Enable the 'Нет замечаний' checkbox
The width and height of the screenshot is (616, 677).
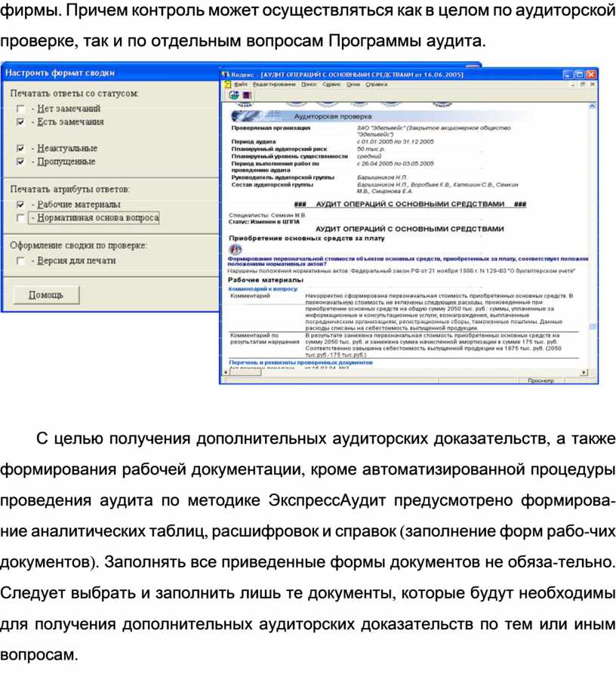20,109
